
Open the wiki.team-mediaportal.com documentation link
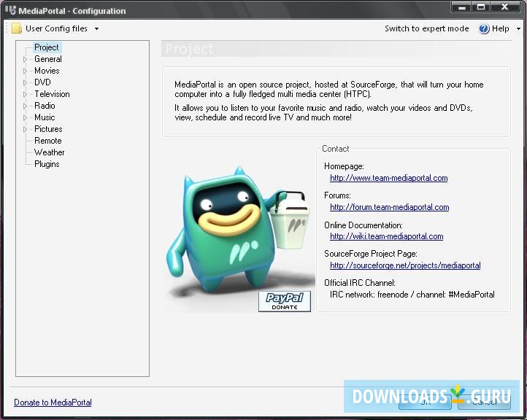[x=387, y=236]
